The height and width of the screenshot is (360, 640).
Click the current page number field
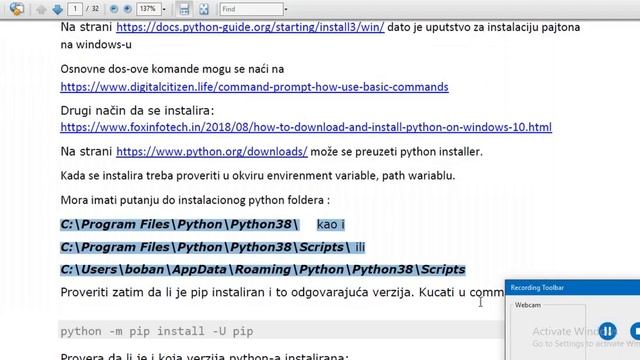75,9
